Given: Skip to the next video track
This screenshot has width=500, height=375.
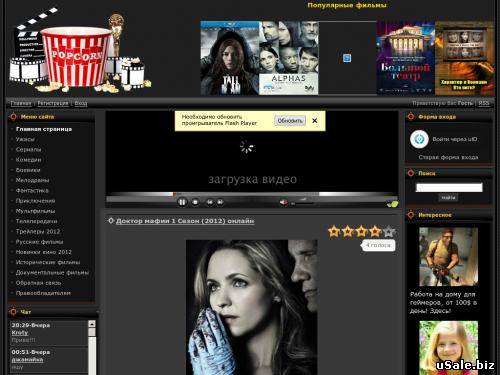Looking at the screenshot, I should pyautogui.click(x=220, y=202).
